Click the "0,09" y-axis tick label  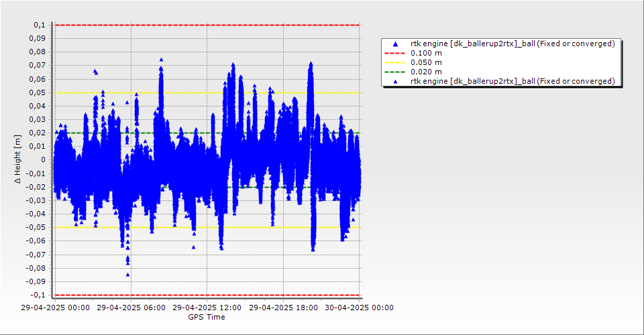click(x=38, y=39)
